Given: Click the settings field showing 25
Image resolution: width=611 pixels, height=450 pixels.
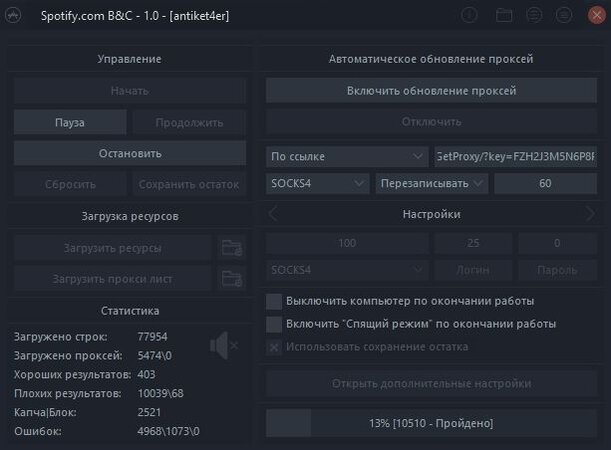Looking at the screenshot, I should [x=473, y=243].
